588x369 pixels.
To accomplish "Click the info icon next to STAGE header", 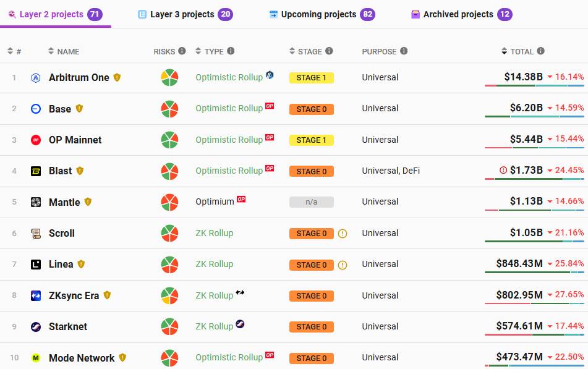I will (x=329, y=51).
